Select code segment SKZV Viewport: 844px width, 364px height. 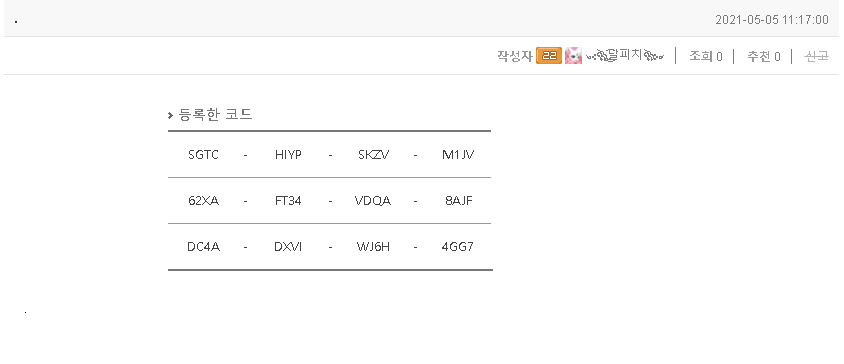(x=373, y=155)
